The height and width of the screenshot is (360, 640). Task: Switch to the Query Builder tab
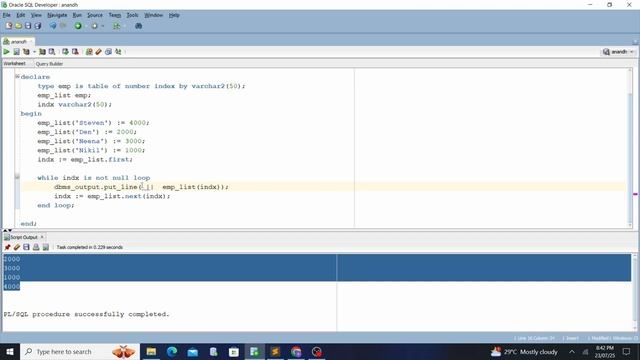(x=49, y=64)
